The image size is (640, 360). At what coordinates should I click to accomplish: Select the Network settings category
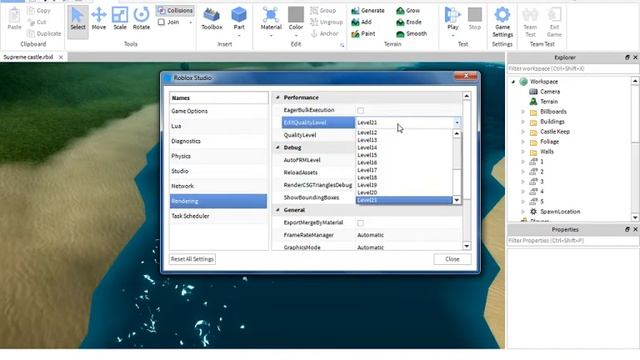click(218, 186)
